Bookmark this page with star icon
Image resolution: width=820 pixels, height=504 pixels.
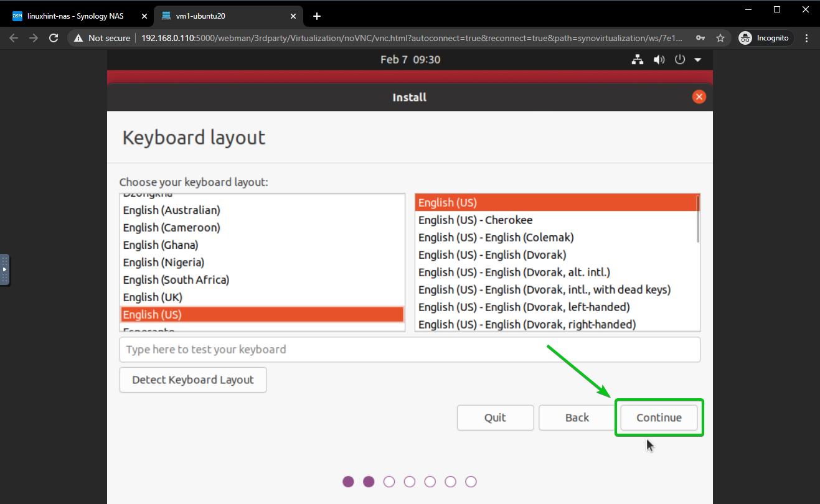click(720, 38)
